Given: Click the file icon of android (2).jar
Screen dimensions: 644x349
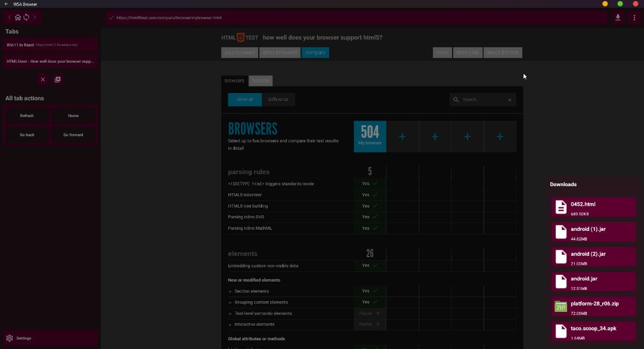Looking at the screenshot, I should pos(561,257).
